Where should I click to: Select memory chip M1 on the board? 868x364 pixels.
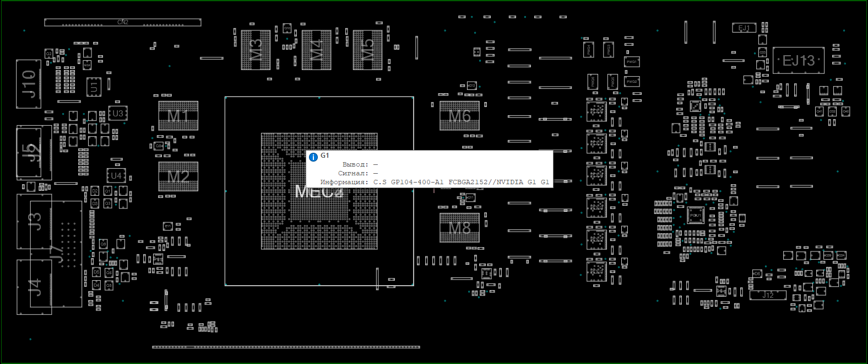click(x=178, y=116)
